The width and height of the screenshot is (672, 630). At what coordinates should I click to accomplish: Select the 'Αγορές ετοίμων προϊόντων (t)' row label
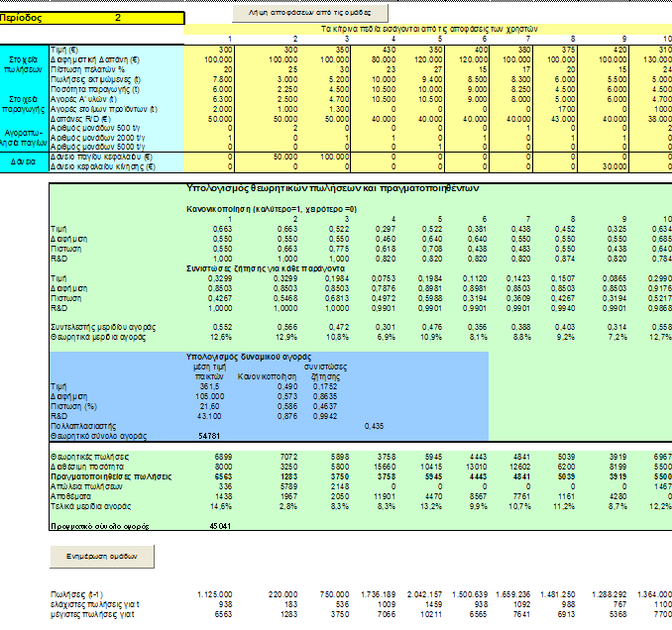click(x=104, y=109)
